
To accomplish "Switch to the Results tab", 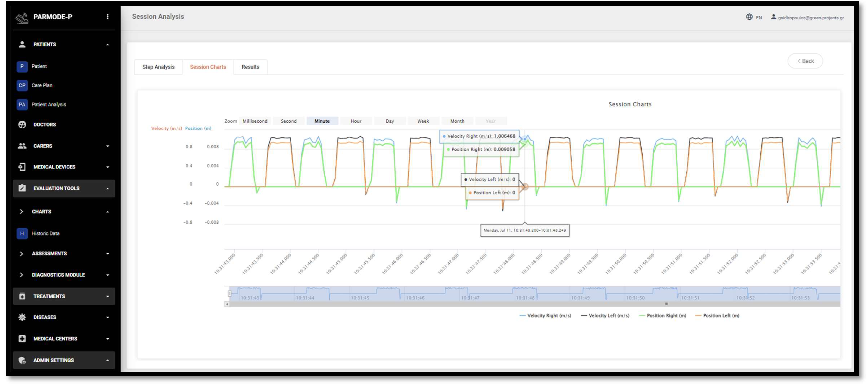I will point(250,67).
